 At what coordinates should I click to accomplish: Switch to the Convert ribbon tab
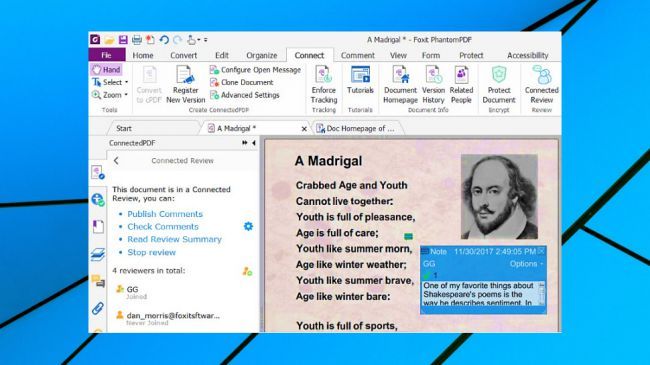coord(184,55)
